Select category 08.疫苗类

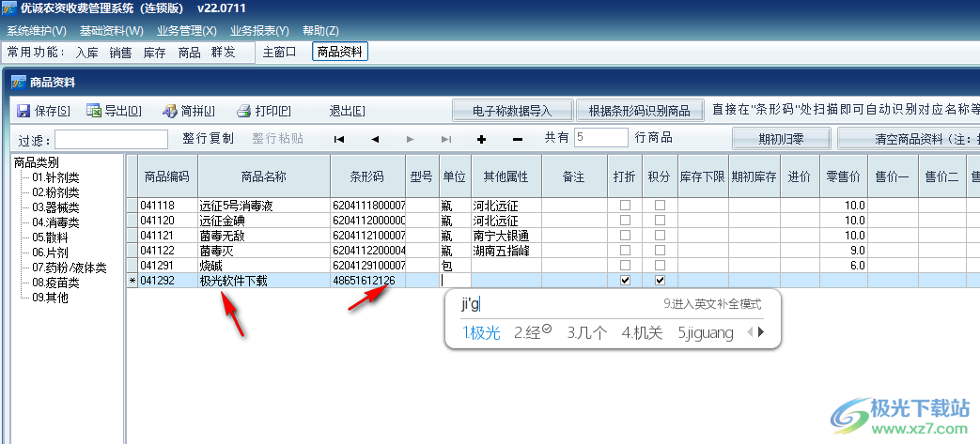point(55,283)
